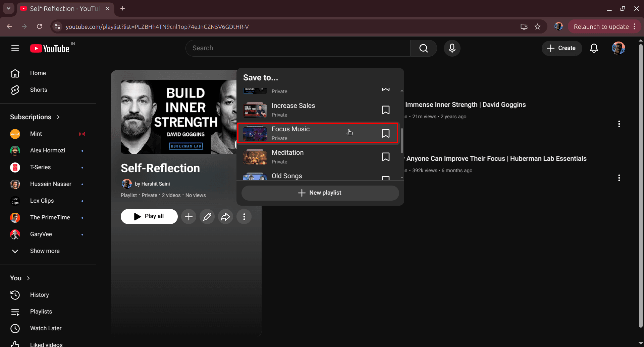Save video to Meditation playlist
This screenshot has height=347, width=644.
coord(385,156)
